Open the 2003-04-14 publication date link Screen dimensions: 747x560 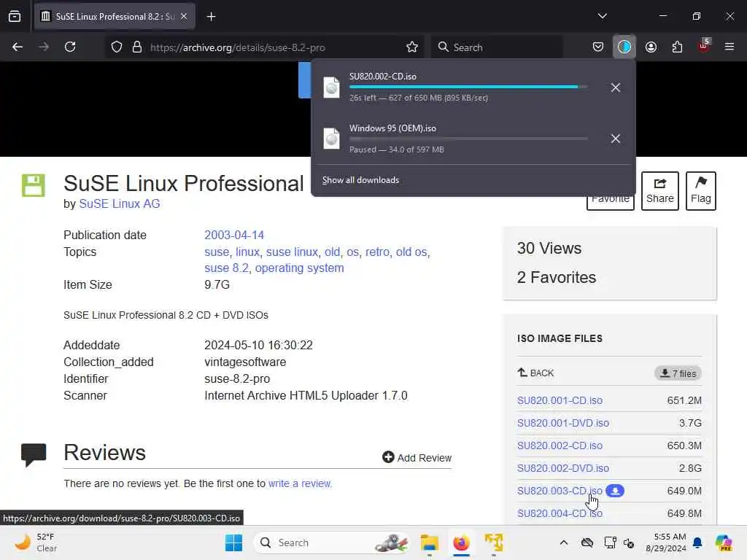pos(234,236)
